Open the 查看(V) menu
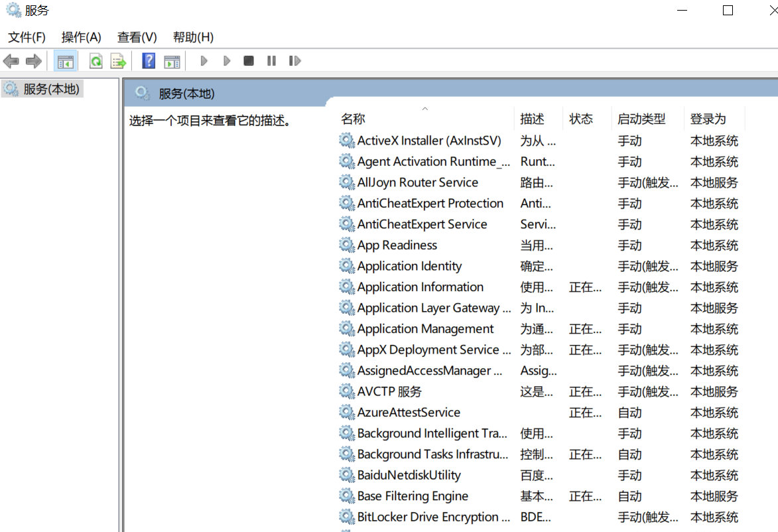 [137, 37]
